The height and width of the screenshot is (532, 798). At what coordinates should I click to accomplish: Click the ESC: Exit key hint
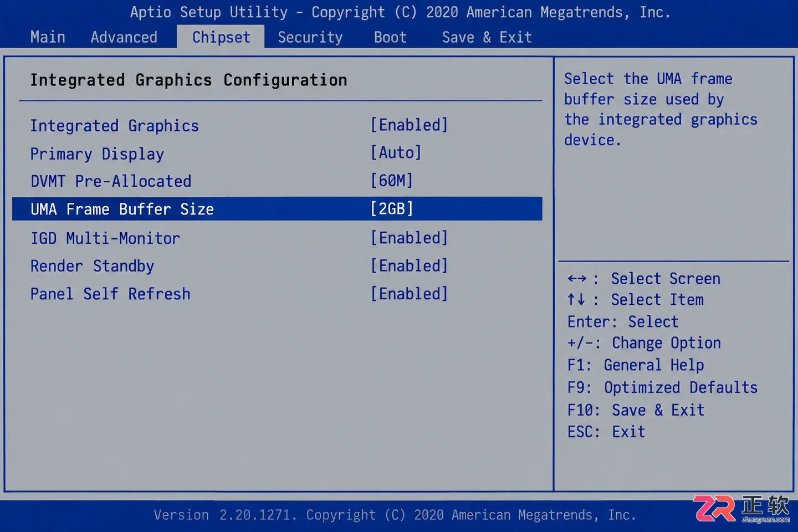click(x=606, y=432)
